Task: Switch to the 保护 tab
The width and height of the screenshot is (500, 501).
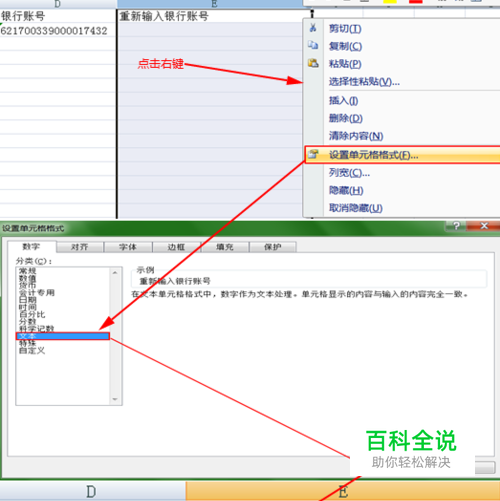Action: tap(273, 247)
